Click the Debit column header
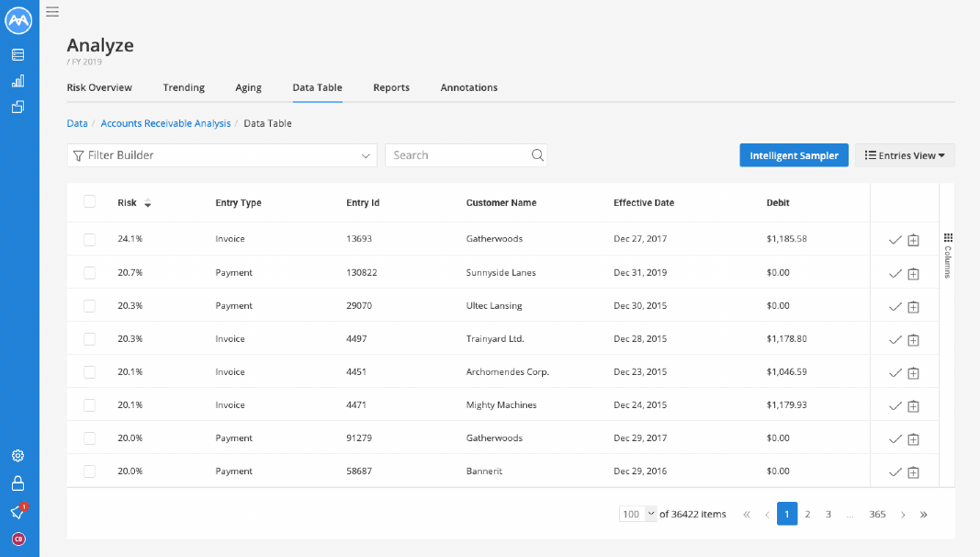This screenshot has height=557, width=980. (778, 202)
